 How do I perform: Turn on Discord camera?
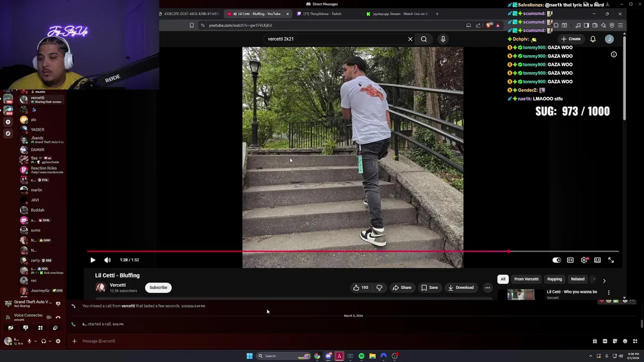[11, 327]
